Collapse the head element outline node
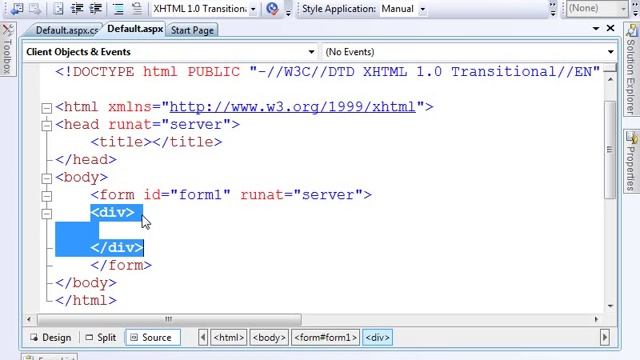Screen dimensions: 640x360 pos(47,125)
